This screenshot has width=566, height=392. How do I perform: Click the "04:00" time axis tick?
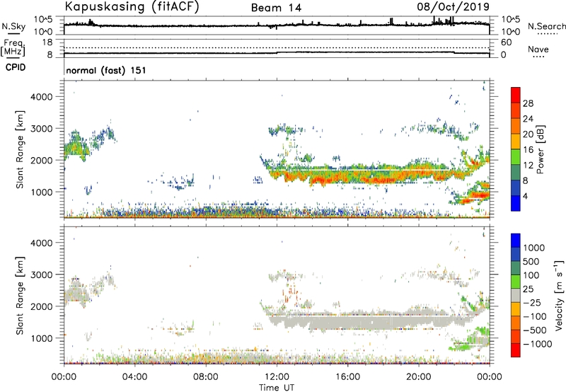[134, 377]
